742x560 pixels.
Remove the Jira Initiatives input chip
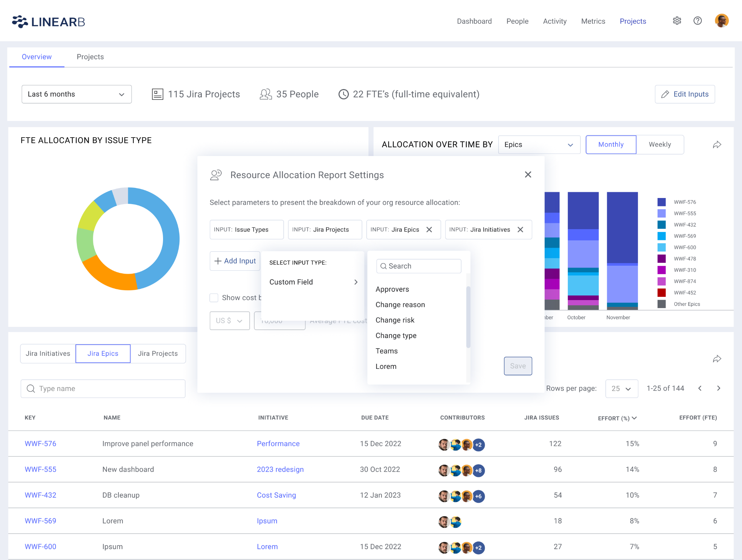(521, 230)
